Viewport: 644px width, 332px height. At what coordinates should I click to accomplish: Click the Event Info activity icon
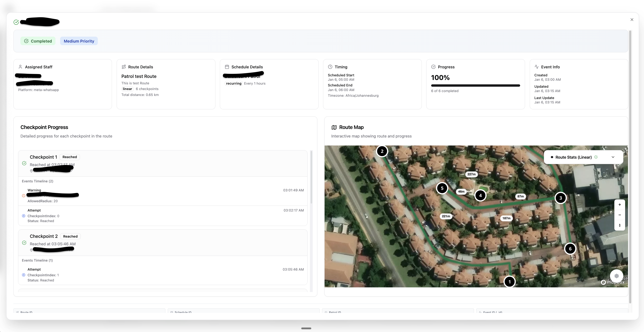(x=536, y=67)
